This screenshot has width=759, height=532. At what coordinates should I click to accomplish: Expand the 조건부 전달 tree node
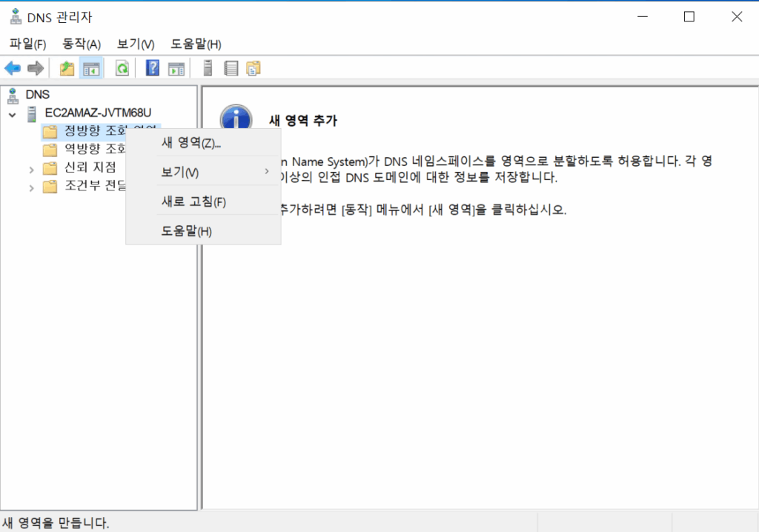pyautogui.click(x=31, y=187)
